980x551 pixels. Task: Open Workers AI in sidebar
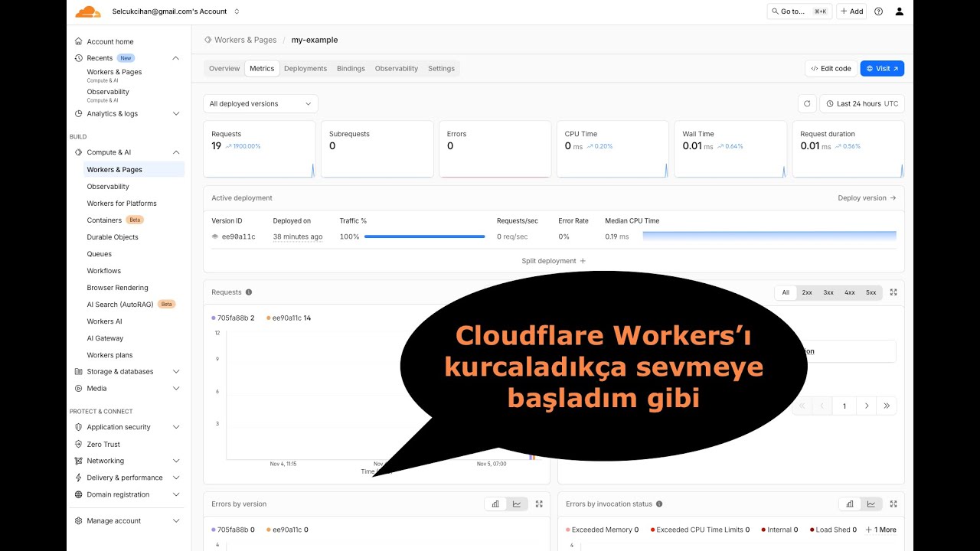(105, 321)
